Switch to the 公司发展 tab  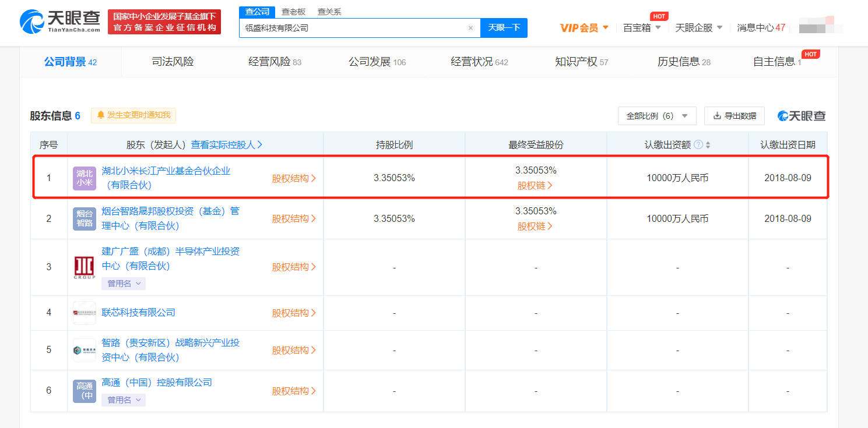[377, 62]
